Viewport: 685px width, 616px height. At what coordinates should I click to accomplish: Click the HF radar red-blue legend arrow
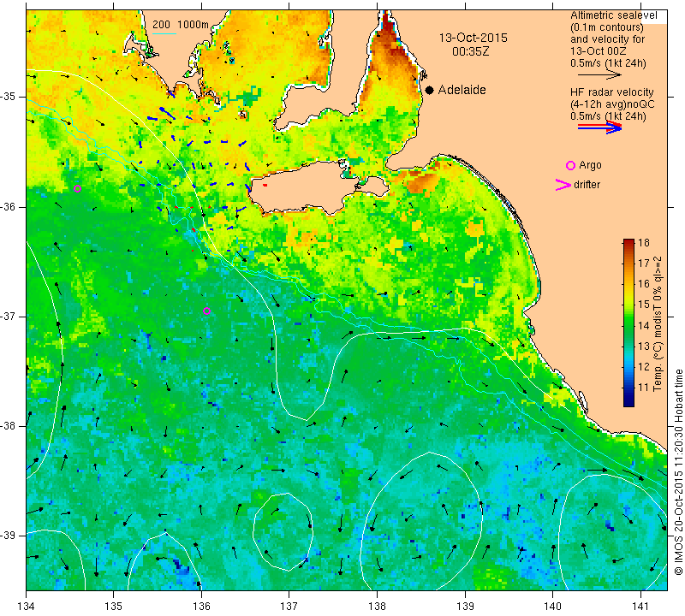click(x=600, y=127)
